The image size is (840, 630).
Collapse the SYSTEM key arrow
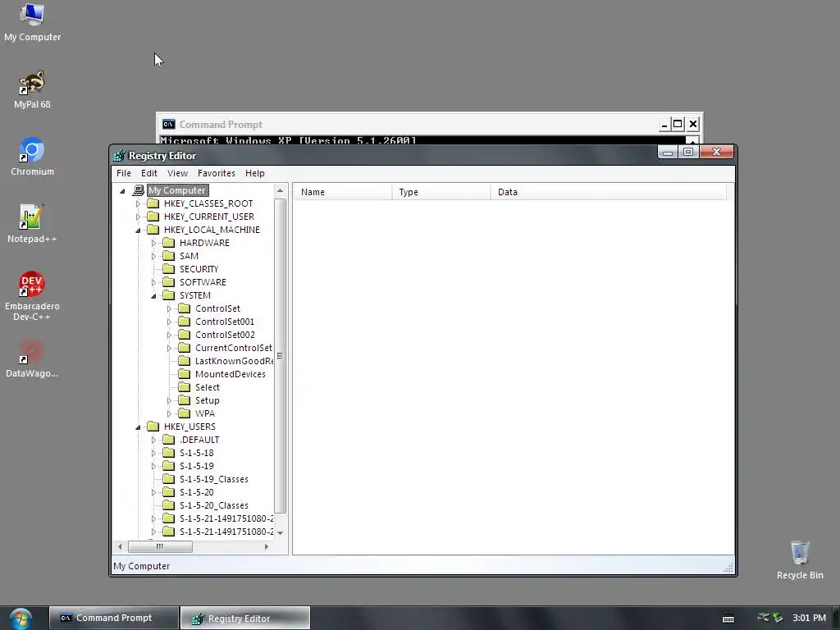click(153, 295)
